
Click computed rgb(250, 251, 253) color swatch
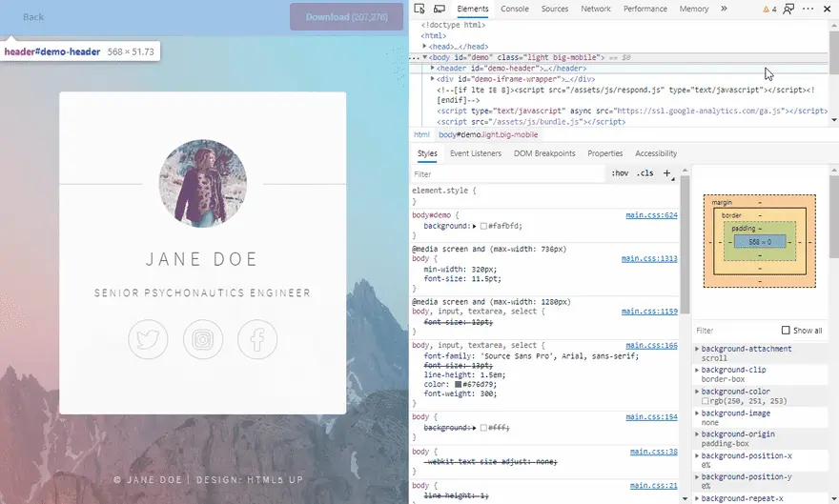[x=705, y=401]
